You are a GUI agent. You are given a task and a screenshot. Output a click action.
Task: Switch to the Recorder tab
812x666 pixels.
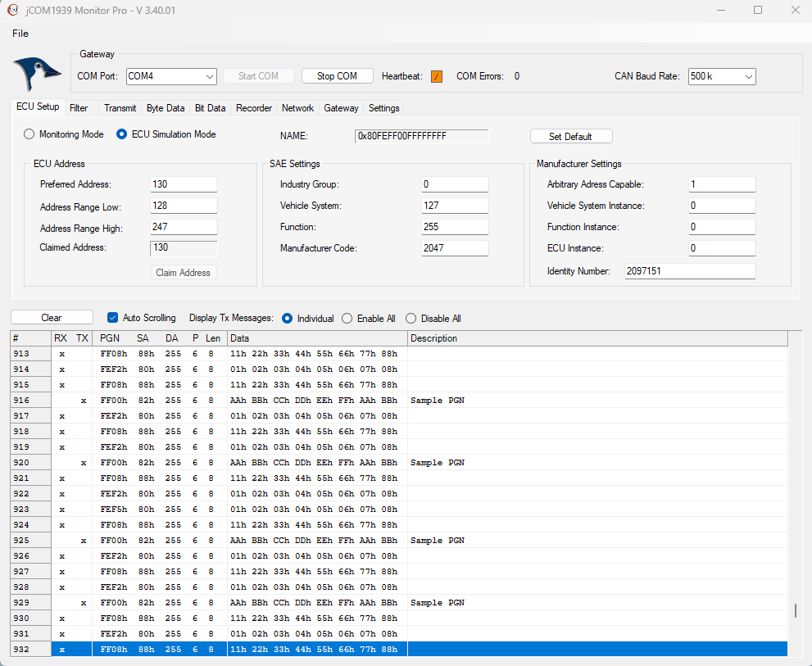pyautogui.click(x=253, y=108)
